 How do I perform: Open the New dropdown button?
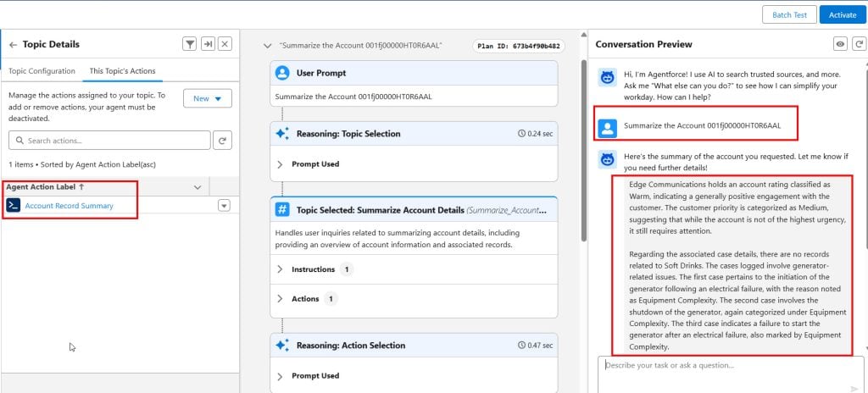[x=208, y=98]
